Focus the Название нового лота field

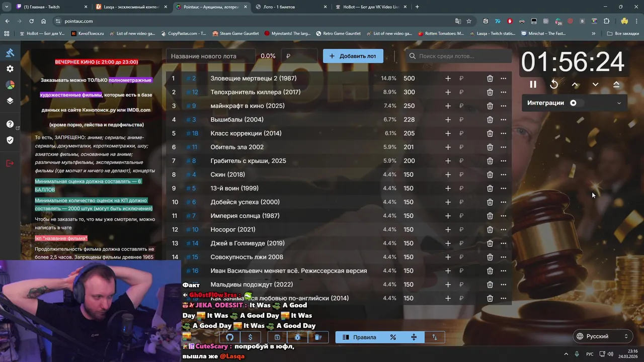pos(211,56)
